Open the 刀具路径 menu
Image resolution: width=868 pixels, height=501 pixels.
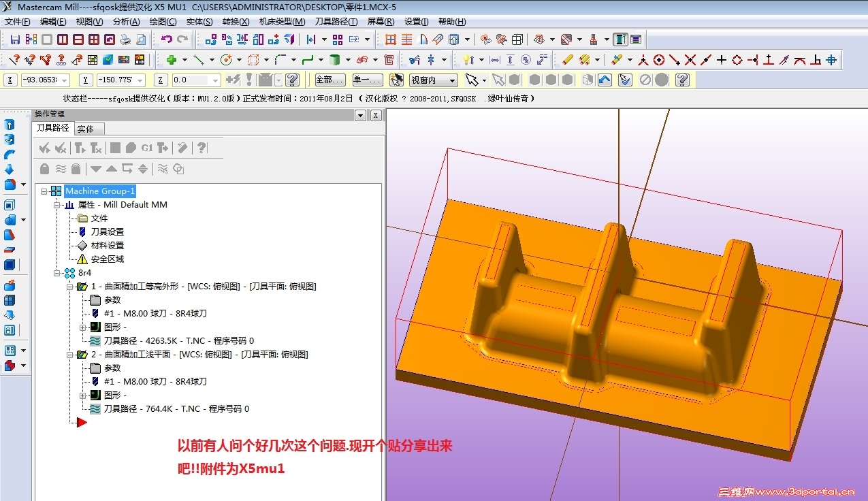[x=336, y=22]
